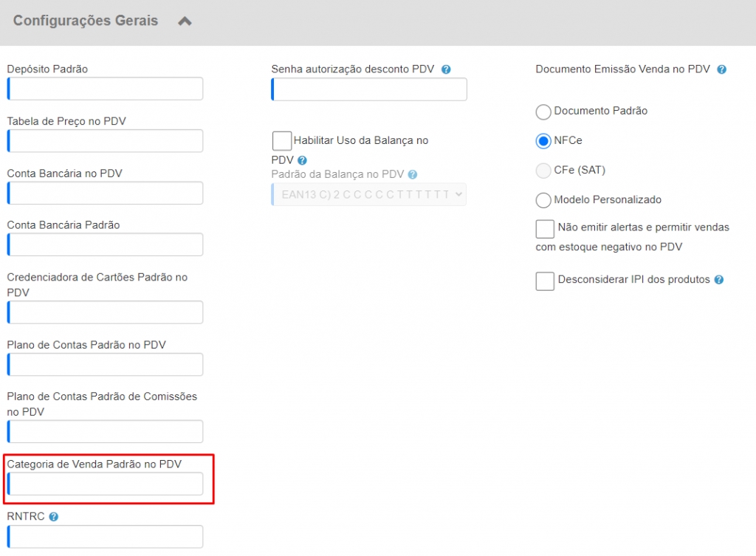Enable Habilitar Uso da Balança checkbox
756x556 pixels.
[x=282, y=140]
